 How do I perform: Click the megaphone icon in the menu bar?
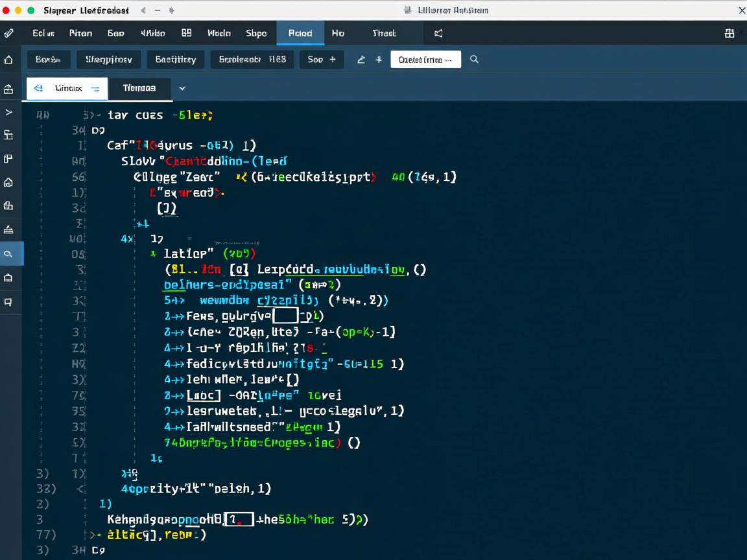pos(438,33)
